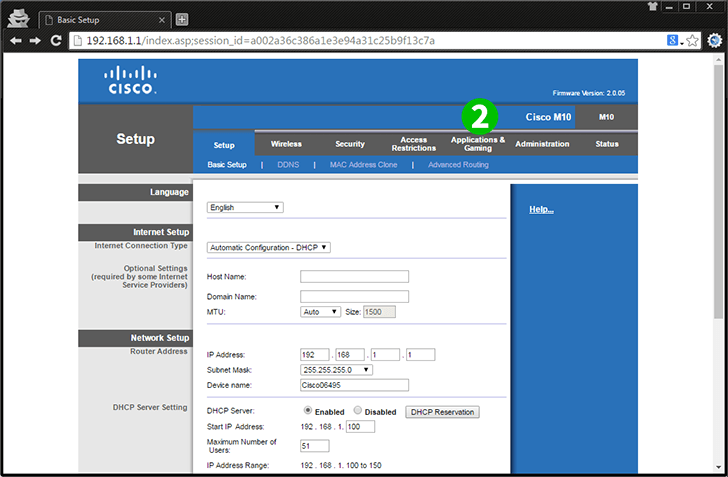Click the Network Setup section header
Viewport: 728px width, 477px height.
[136, 338]
